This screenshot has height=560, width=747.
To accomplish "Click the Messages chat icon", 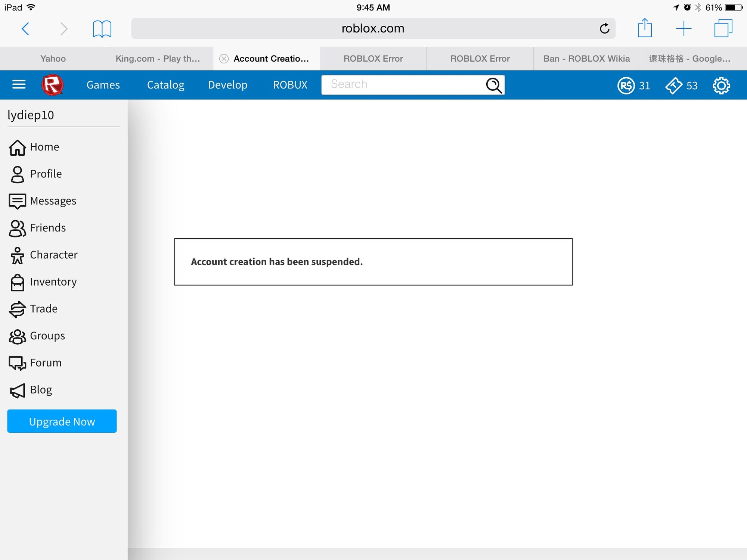I will click(x=17, y=201).
